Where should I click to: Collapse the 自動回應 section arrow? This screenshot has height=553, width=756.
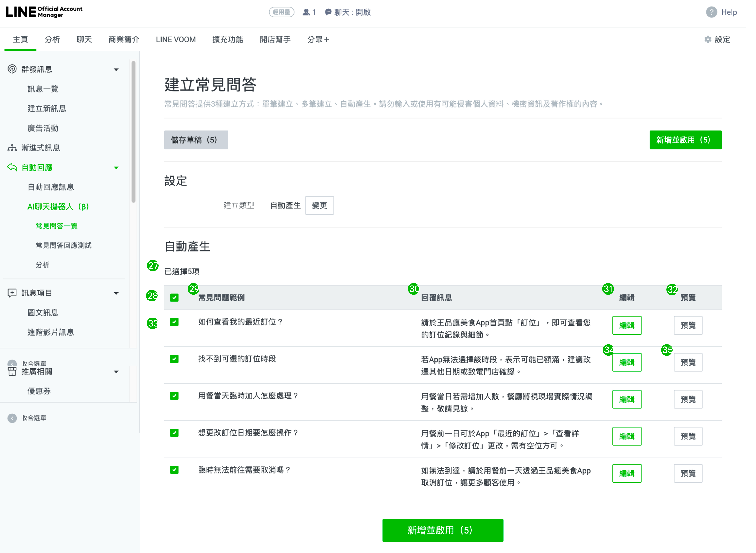click(116, 168)
